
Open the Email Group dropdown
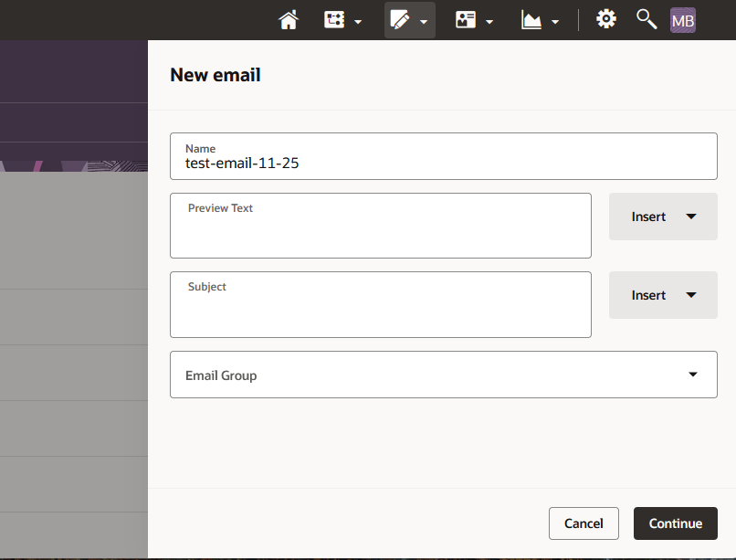point(444,375)
